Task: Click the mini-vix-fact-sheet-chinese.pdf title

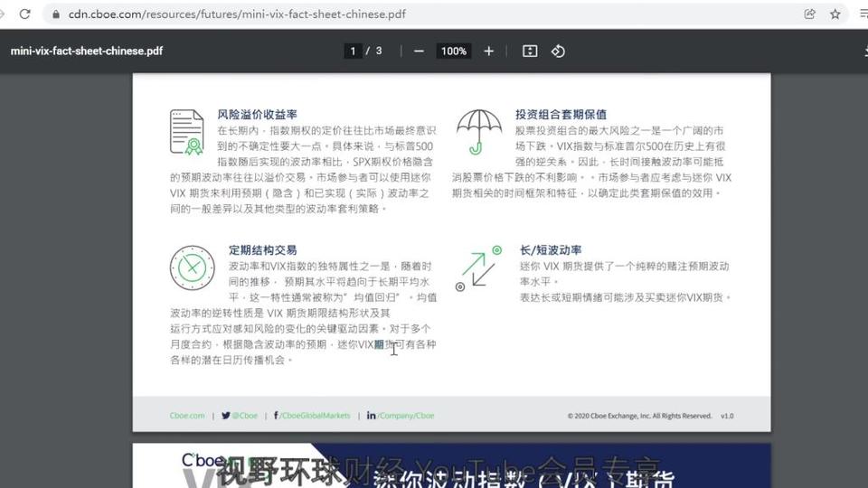Action: [x=87, y=51]
